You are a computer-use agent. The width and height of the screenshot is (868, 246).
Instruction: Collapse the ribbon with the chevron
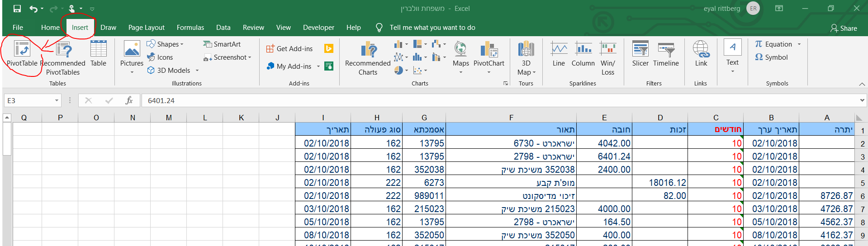[862, 84]
